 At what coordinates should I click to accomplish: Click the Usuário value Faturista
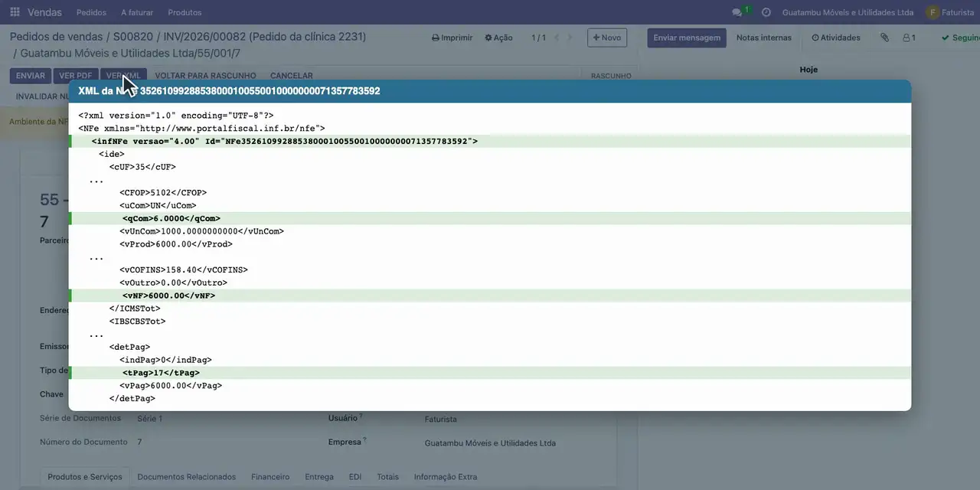(440, 420)
